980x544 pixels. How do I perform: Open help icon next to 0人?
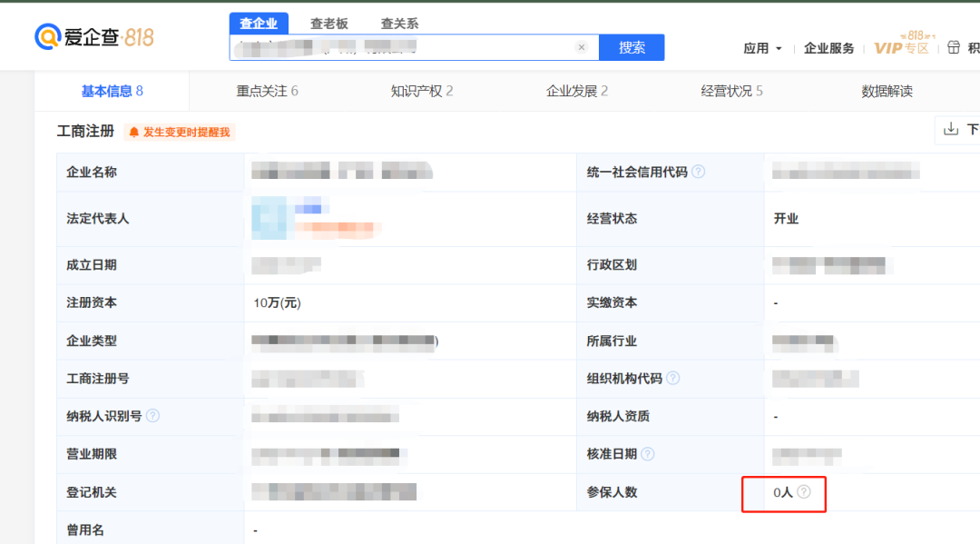(804, 492)
